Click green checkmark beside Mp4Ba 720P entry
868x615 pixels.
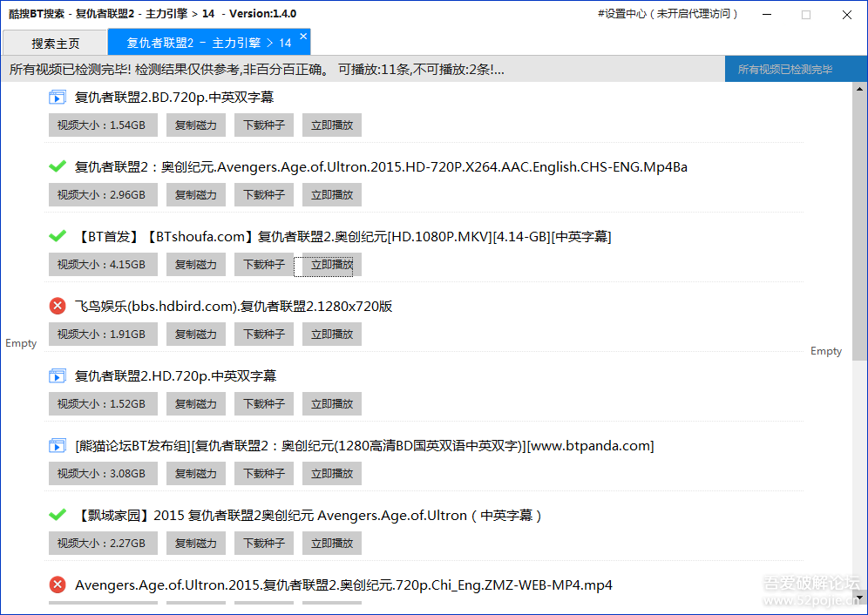click(x=57, y=166)
